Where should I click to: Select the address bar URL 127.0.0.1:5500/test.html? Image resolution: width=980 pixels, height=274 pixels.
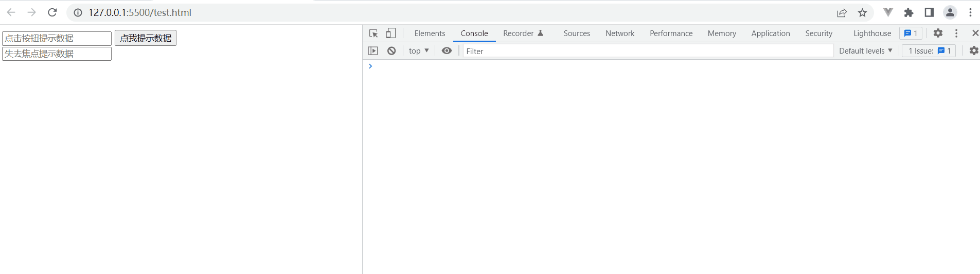[140, 12]
